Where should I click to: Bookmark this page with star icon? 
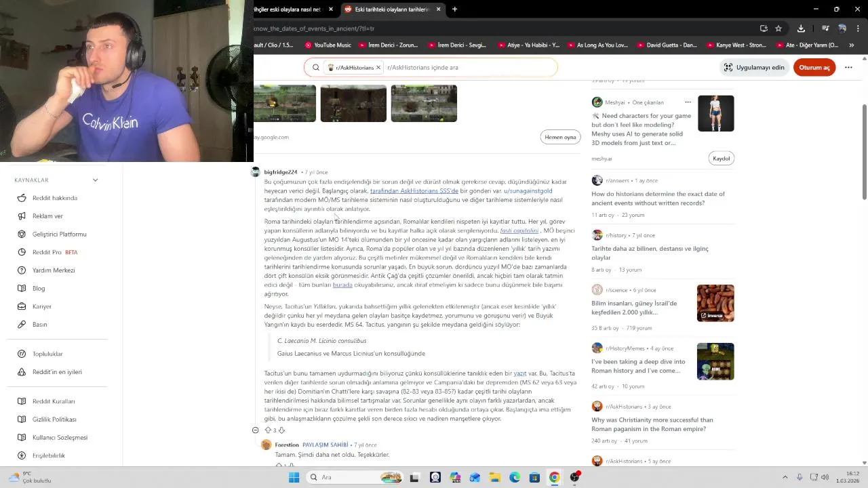[x=778, y=28]
